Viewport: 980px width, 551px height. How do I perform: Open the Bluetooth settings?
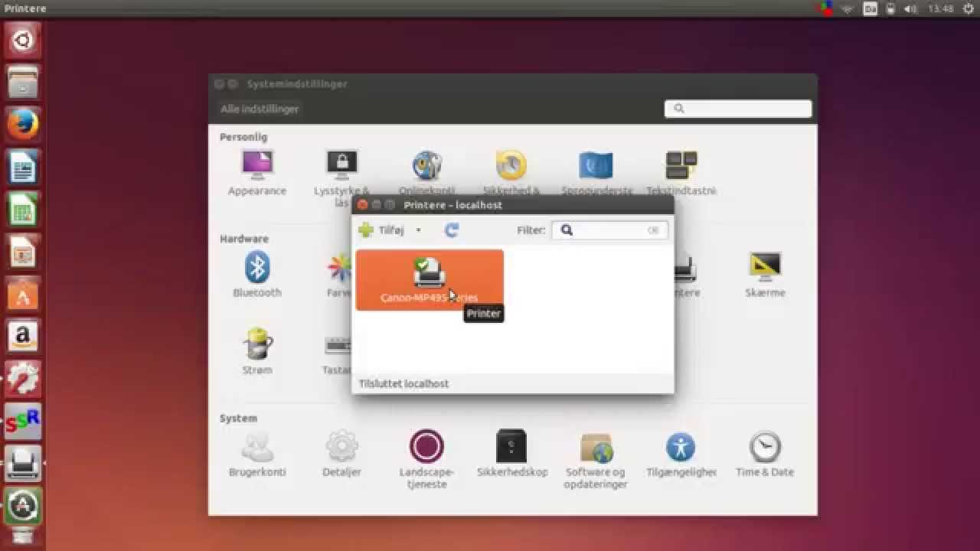click(257, 275)
